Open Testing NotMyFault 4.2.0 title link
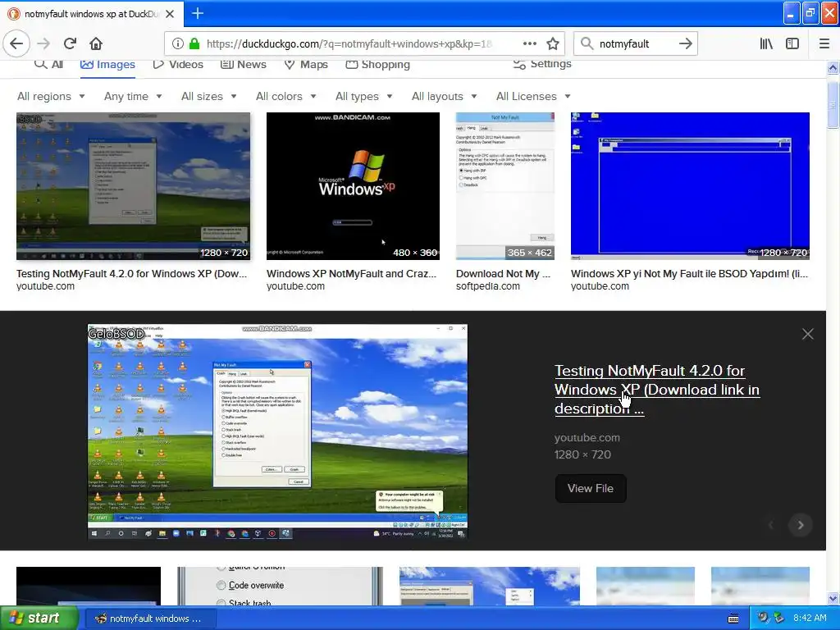Viewport: 840px width, 630px height. click(657, 390)
